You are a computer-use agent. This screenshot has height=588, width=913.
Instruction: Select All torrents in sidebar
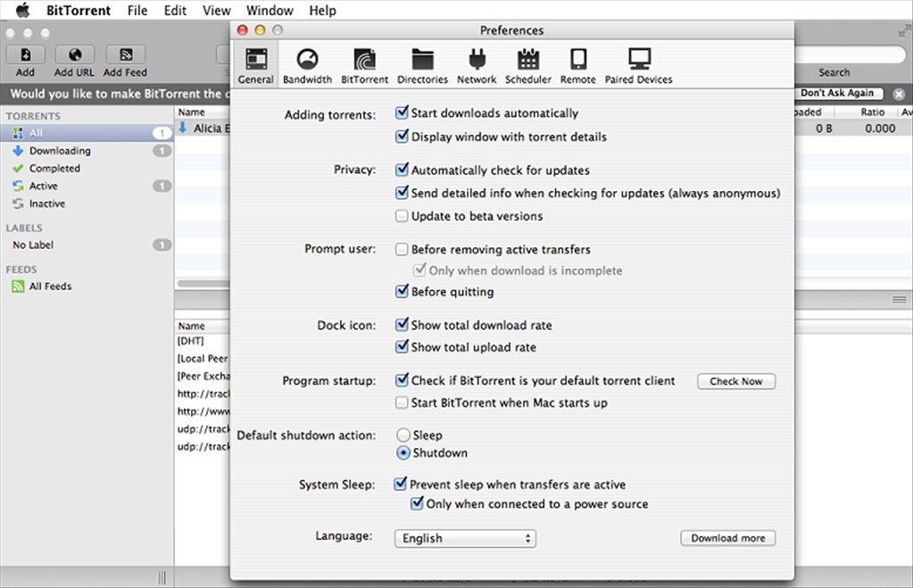(x=87, y=133)
